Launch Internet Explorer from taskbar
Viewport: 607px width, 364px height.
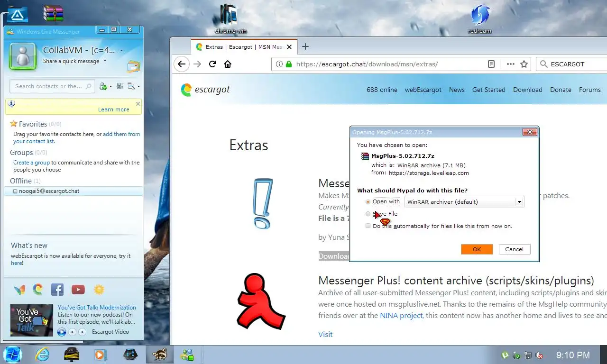tap(42, 355)
